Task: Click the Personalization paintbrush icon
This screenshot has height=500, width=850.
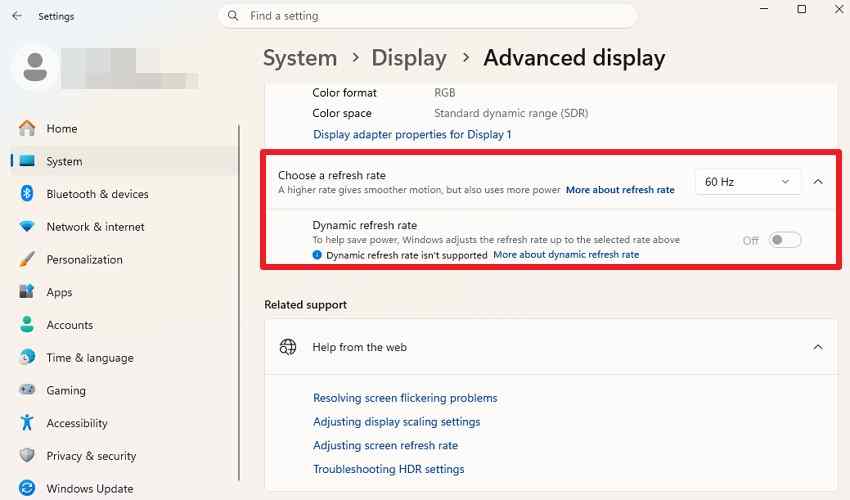Action: [27, 259]
